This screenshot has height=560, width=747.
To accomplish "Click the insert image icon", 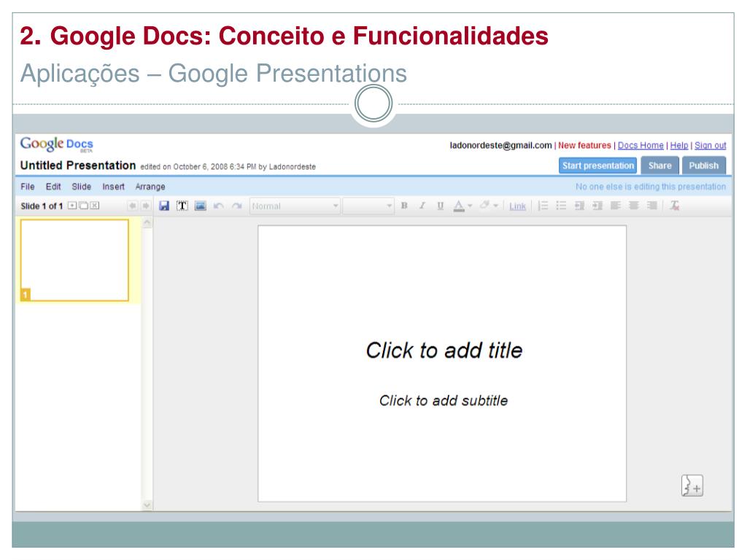I will 201,206.
